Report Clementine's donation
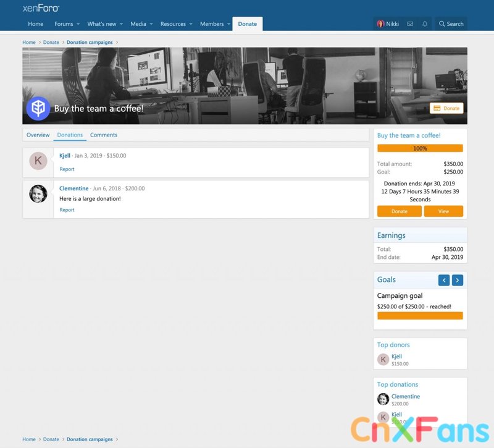The height and width of the screenshot is (448, 494). [x=67, y=210]
